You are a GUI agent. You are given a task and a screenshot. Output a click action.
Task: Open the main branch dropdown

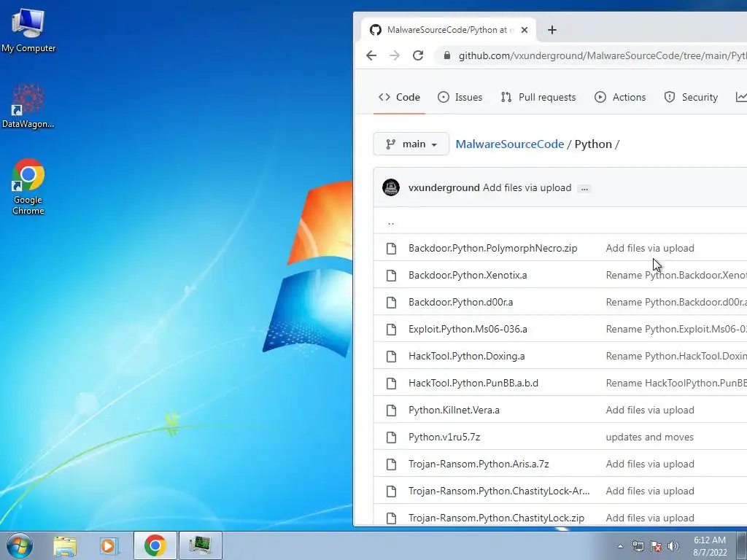tap(411, 144)
